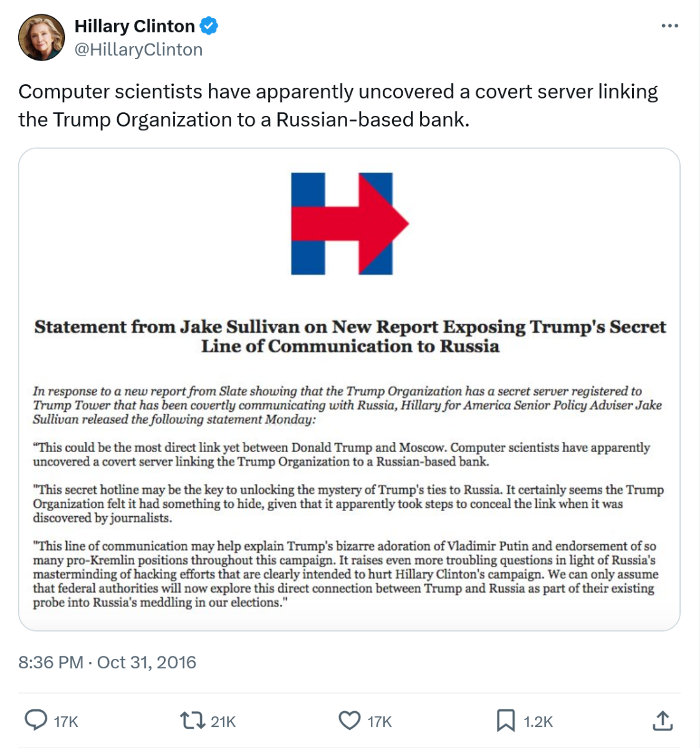Click the 1.2K bookmarks count

pyautogui.click(x=539, y=722)
